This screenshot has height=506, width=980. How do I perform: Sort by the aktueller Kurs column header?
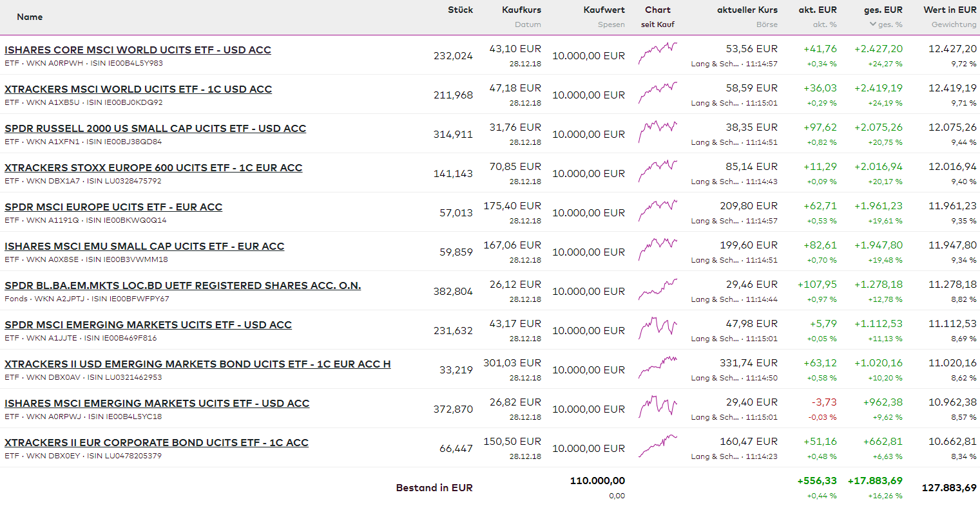[747, 10]
